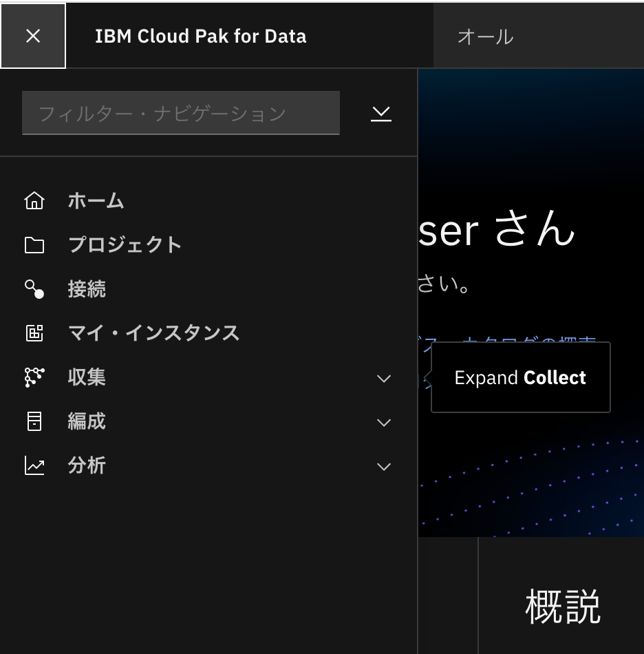This screenshot has width=644, height=654.
Task: Close the navigation menu with X
Action: [x=33, y=36]
